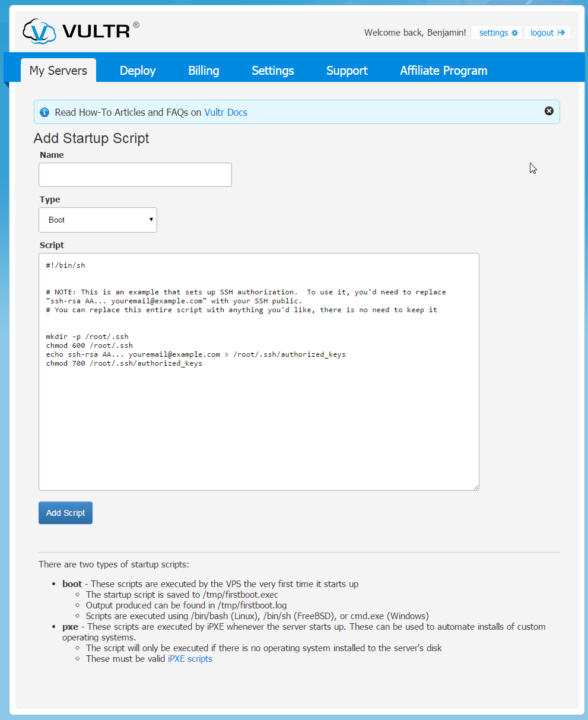Open the Support tab
Viewport: 588px width, 720px height.
click(x=347, y=70)
